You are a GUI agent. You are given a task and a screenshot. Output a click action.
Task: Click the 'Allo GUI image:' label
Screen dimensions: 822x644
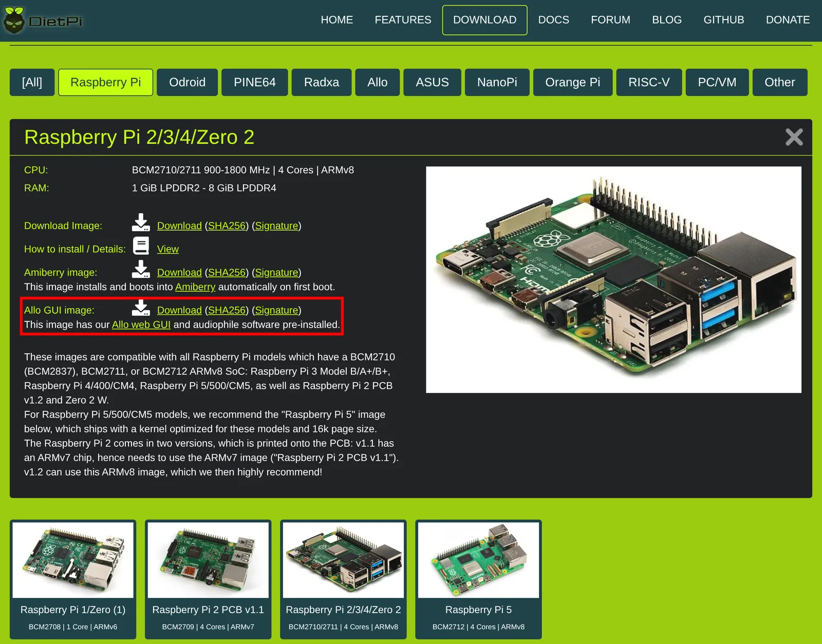pyautogui.click(x=59, y=310)
